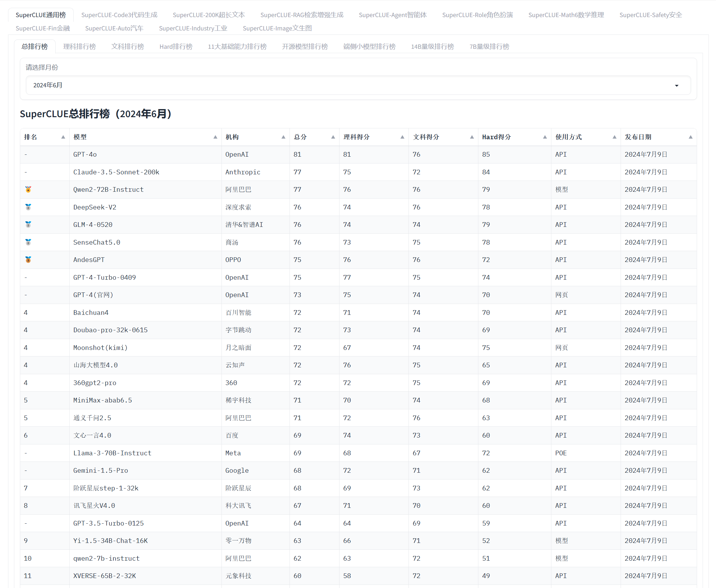Click the Anthropic institution cell

[x=255, y=172]
